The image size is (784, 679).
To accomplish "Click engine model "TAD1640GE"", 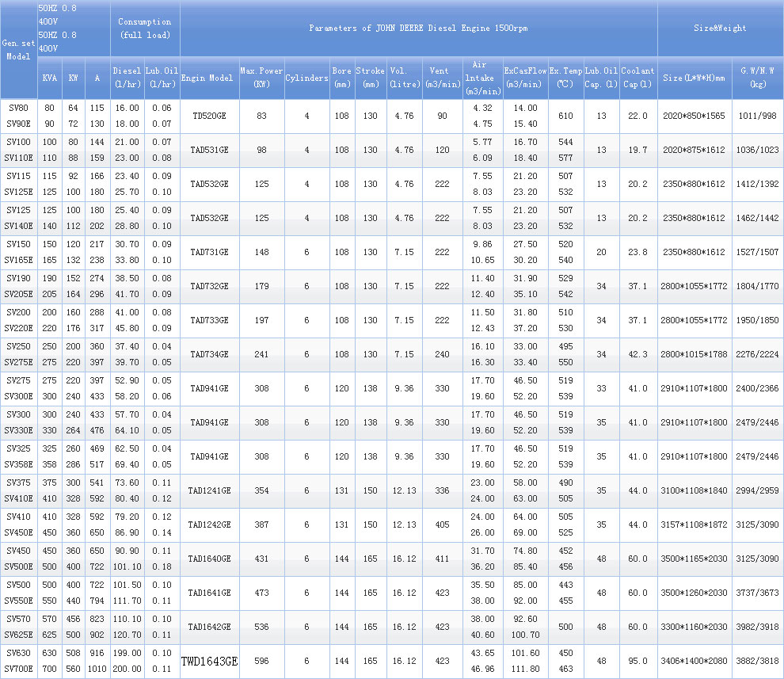I will 210,559.
